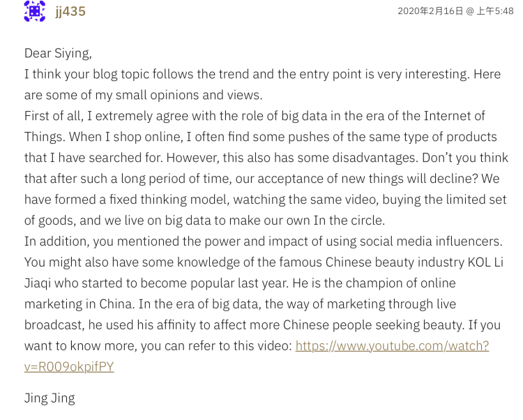
Task: Click the jj435 commenter avatar icon
Action: (34, 10)
